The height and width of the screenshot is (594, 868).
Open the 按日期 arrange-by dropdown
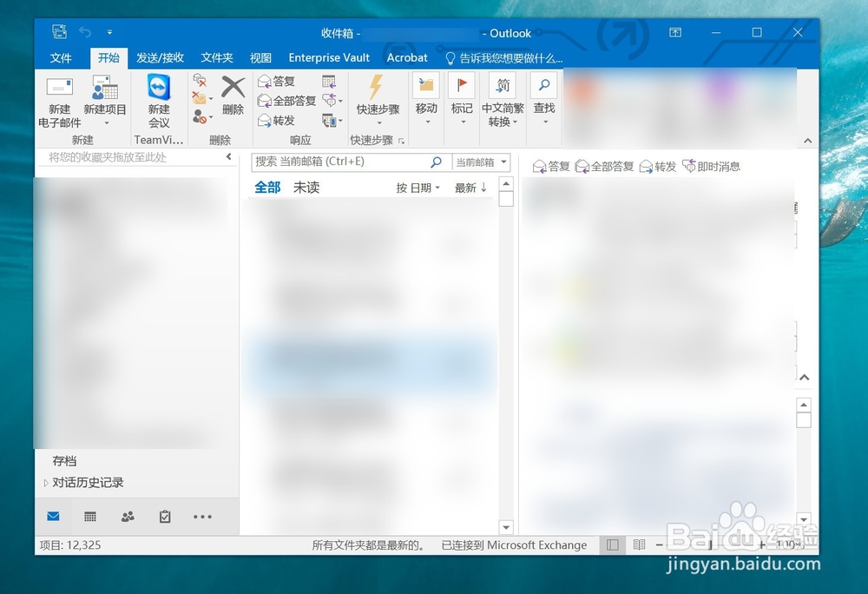[418, 188]
